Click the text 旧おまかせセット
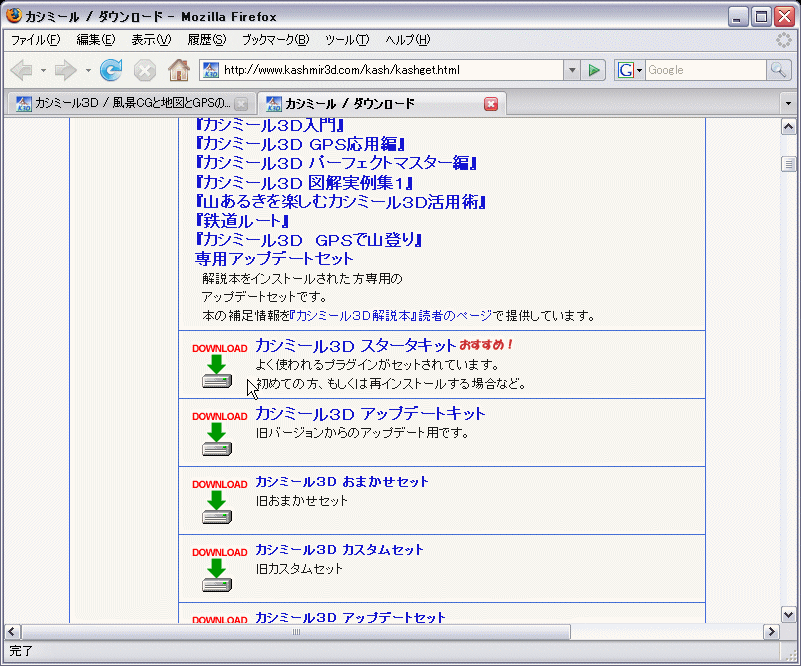This screenshot has width=801, height=666. tap(301, 501)
